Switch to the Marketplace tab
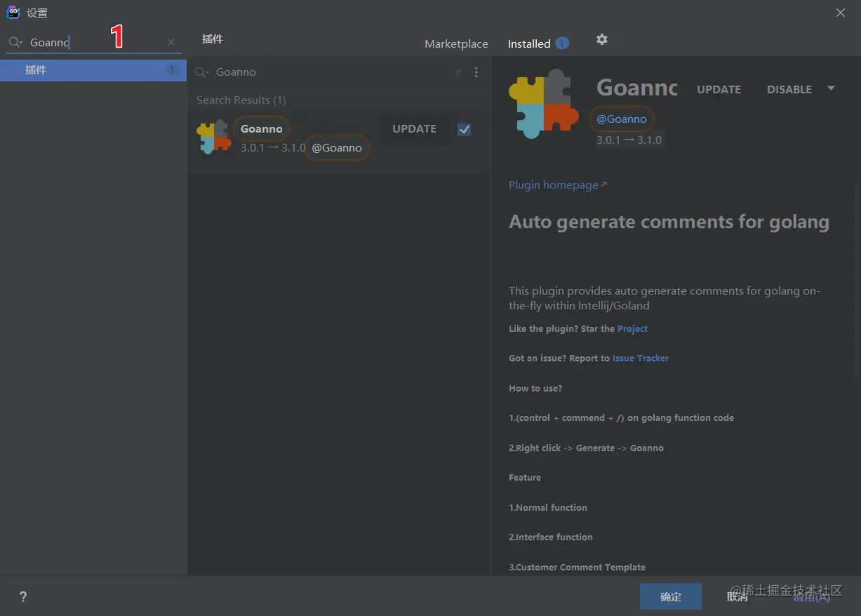The width and height of the screenshot is (861, 616). point(456,43)
